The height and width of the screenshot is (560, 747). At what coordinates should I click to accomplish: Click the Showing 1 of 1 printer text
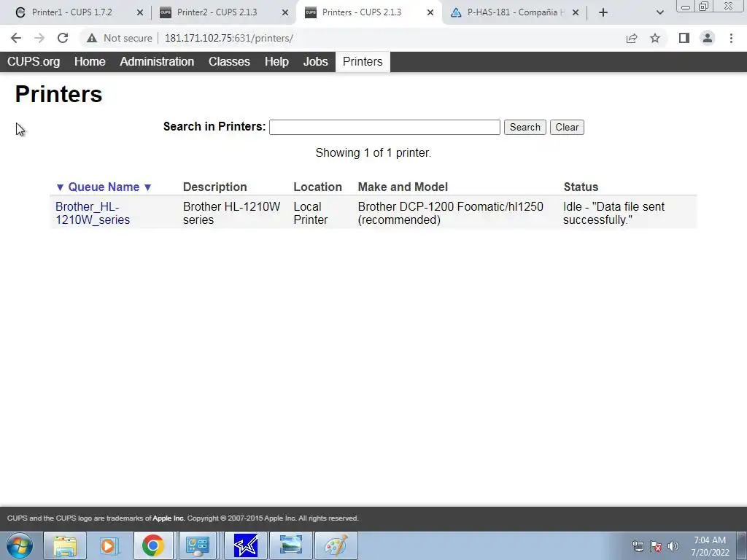(373, 153)
